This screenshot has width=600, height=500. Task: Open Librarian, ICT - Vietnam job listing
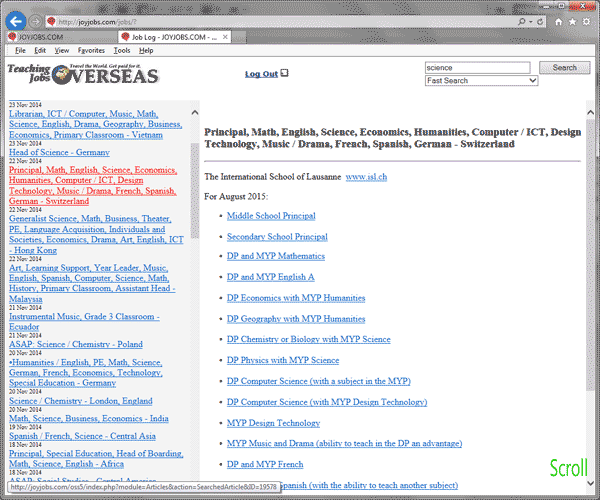point(96,124)
